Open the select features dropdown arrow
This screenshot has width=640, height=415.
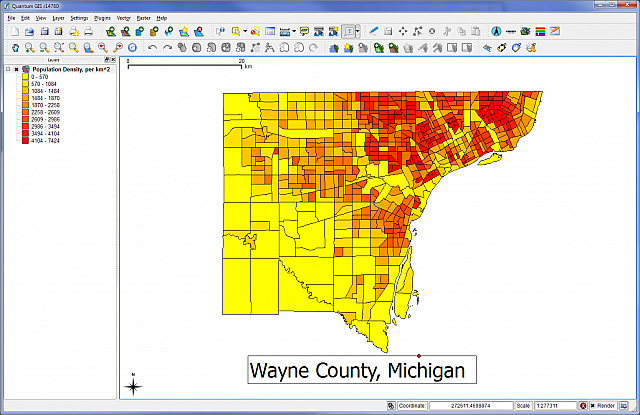pos(244,32)
